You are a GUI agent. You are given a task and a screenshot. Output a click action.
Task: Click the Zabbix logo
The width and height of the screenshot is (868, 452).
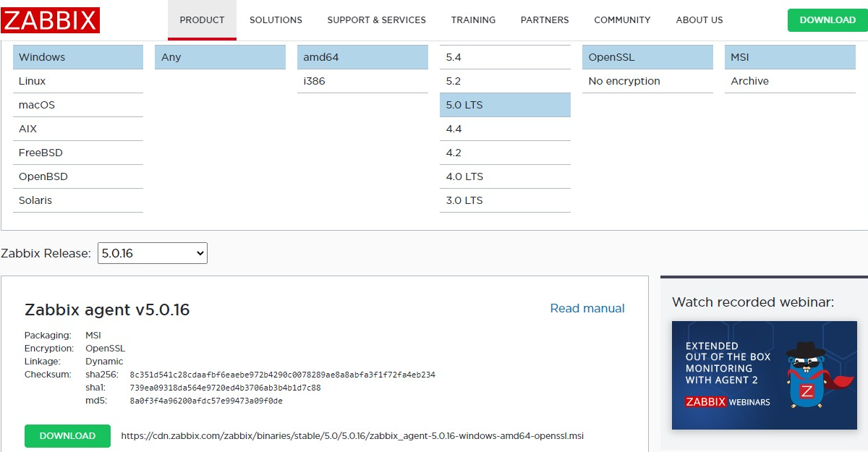51,20
